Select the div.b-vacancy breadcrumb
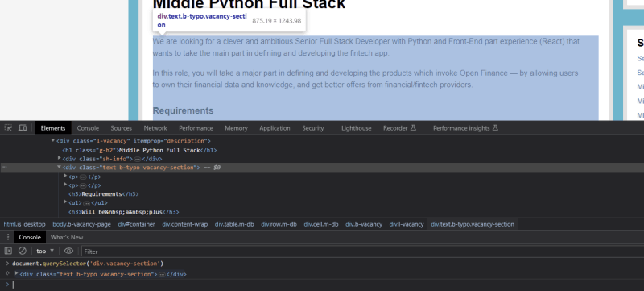Viewport: 644px width, 291px height. [364, 224]
